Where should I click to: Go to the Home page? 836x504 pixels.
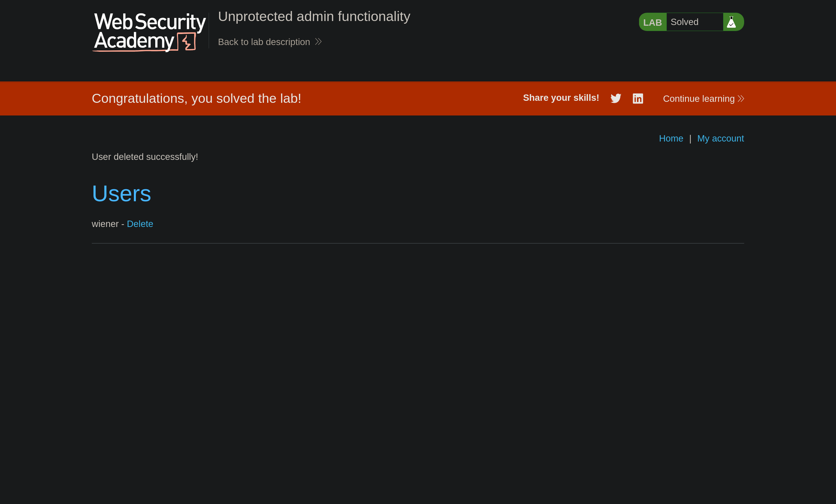tap(671, 139)
